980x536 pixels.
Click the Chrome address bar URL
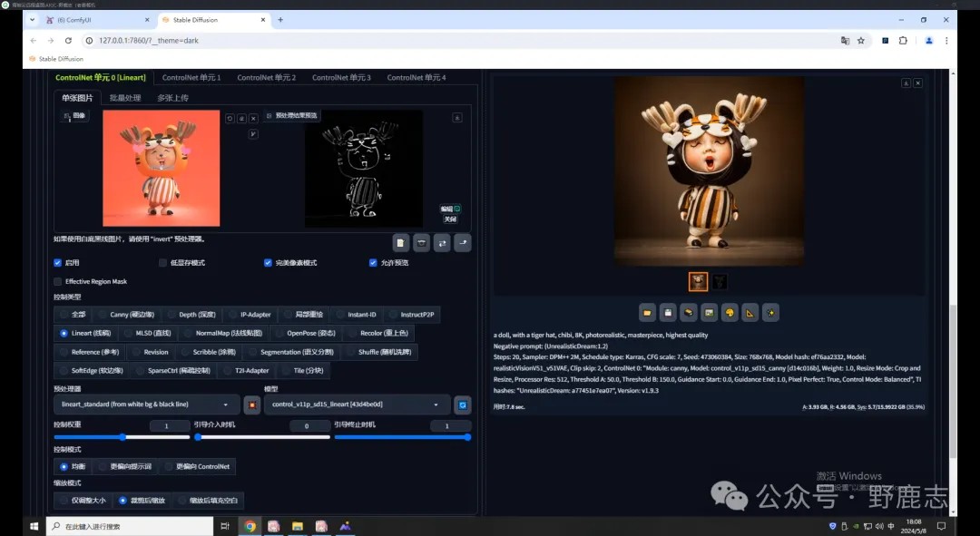pos(149,41)
